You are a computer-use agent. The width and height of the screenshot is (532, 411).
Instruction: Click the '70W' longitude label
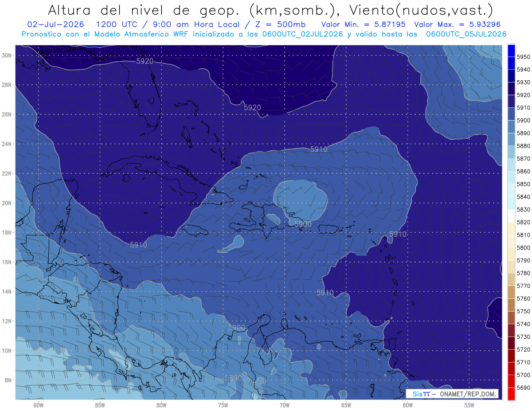point(285,405)
